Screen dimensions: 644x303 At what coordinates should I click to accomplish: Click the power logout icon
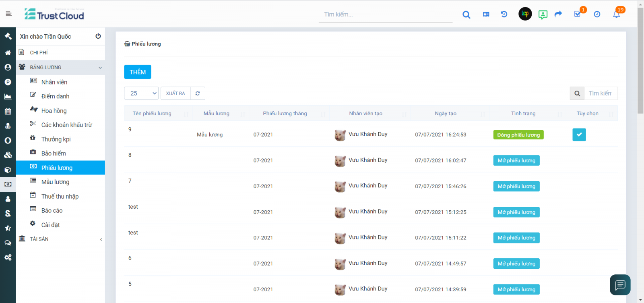tap(98, 36)
